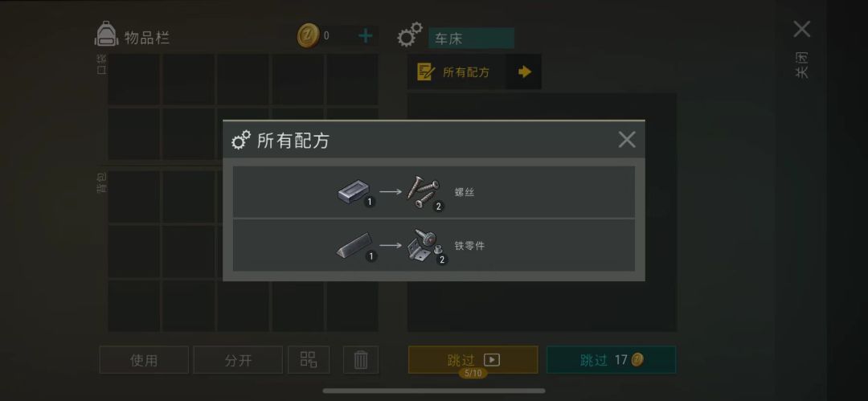Image resolution: width=868 pixels, height=401 pixels.
Task: Click the iron parts output icon
Action: point(424,245)
